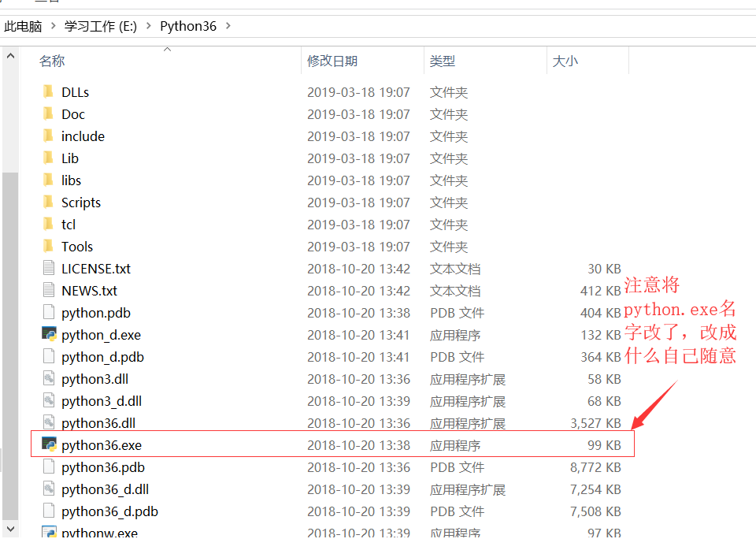Sort files by 修改日期 column header
756x550 pixels.
(332, 61)
